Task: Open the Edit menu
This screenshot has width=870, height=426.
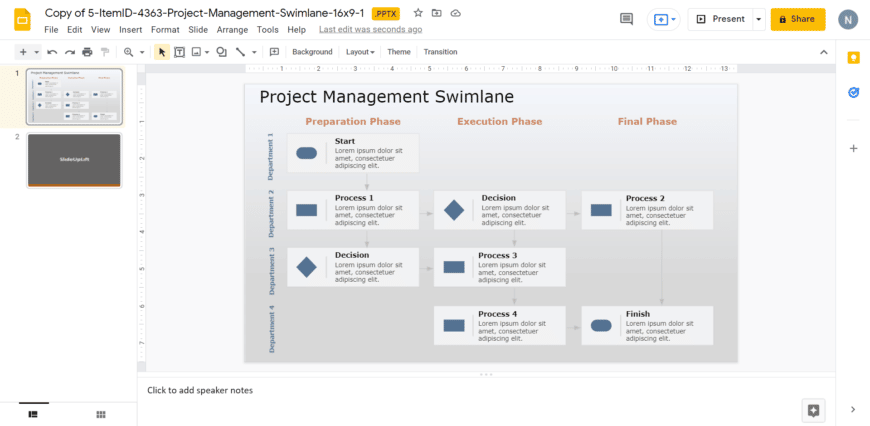Action: (75, 29)
